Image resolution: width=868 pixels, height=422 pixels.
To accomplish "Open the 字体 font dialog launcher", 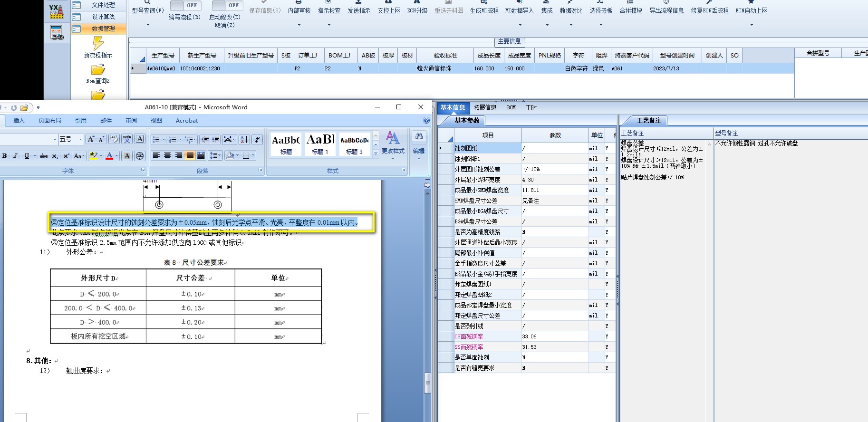I will point(143,170).
